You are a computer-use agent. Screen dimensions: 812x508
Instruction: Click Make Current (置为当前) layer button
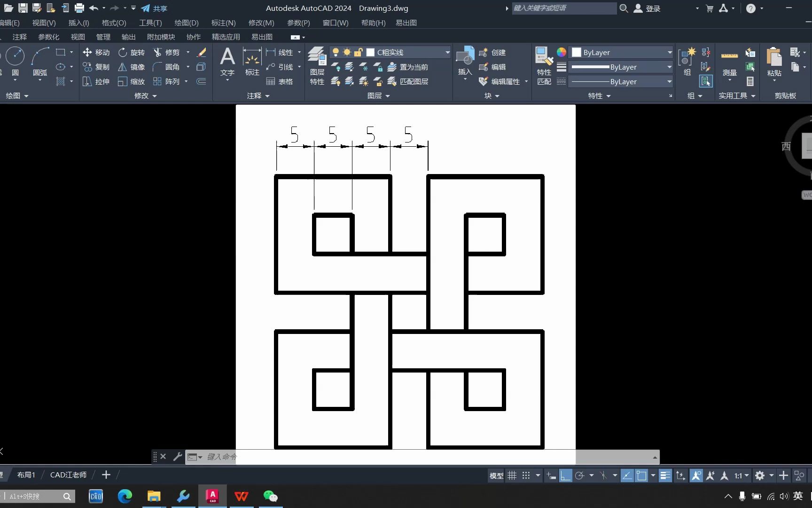pos(408,67)
